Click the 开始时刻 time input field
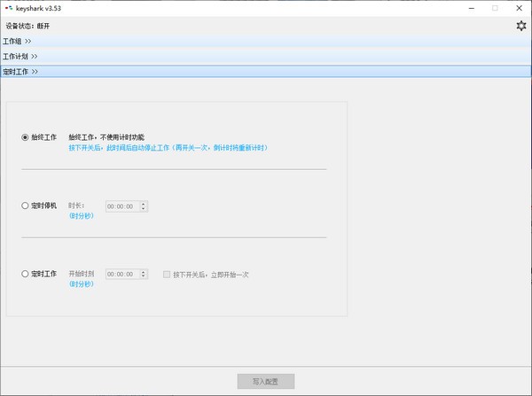The height and width of the screenshot is (396, 532). [121, 276]
